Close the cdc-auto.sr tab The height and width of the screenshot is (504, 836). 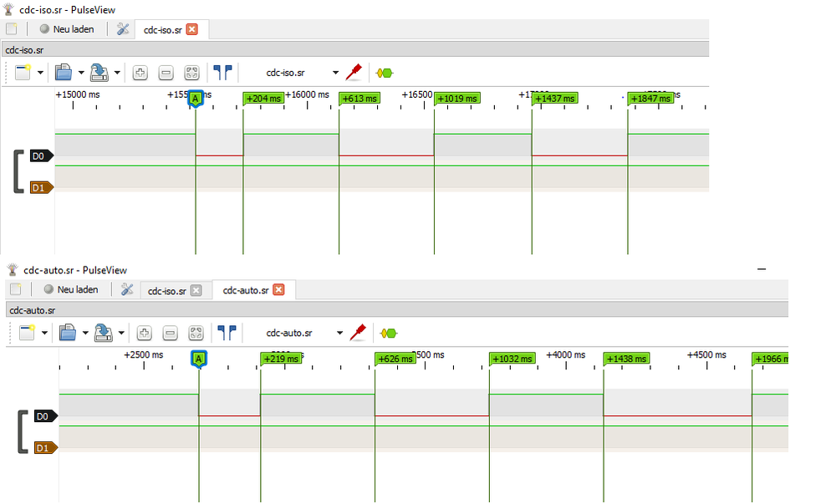click(x=279, y=290)
